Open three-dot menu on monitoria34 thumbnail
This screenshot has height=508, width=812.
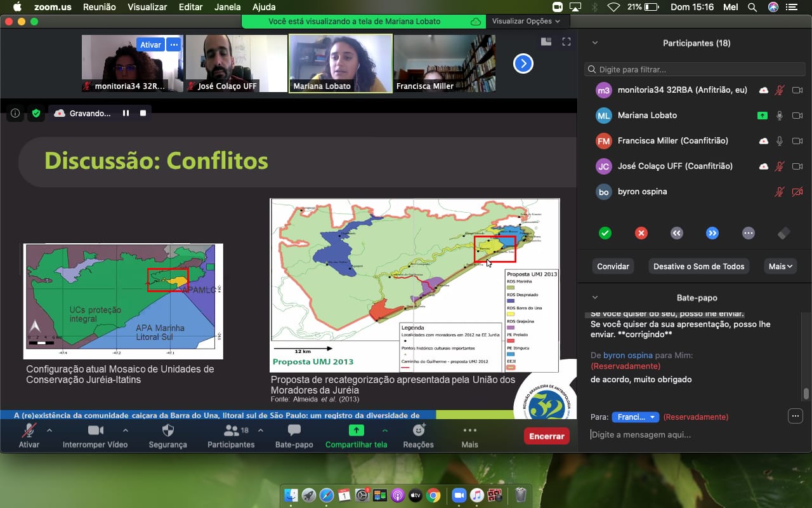click(x=174, y=44)
